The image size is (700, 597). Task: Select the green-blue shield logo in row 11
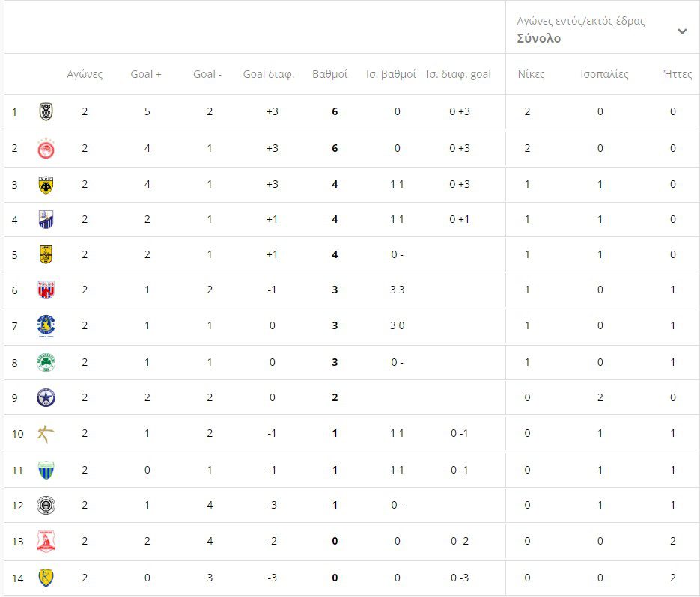coord(46,470)
